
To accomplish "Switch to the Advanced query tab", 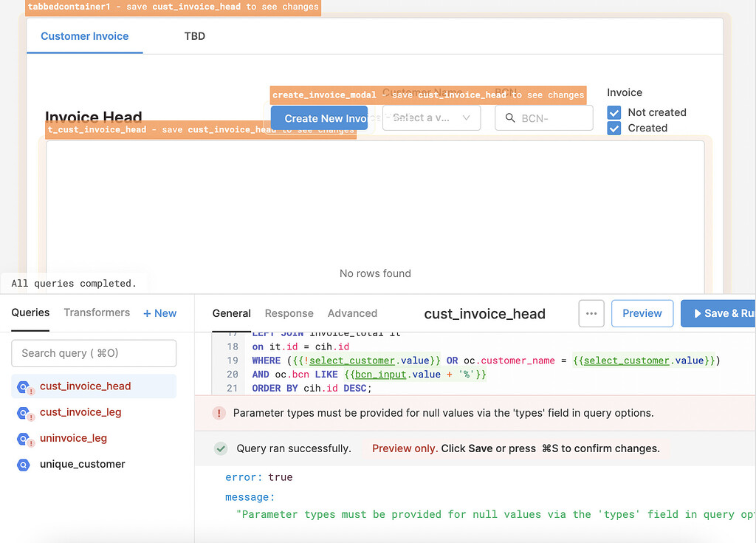I will (x=352, y=313).
